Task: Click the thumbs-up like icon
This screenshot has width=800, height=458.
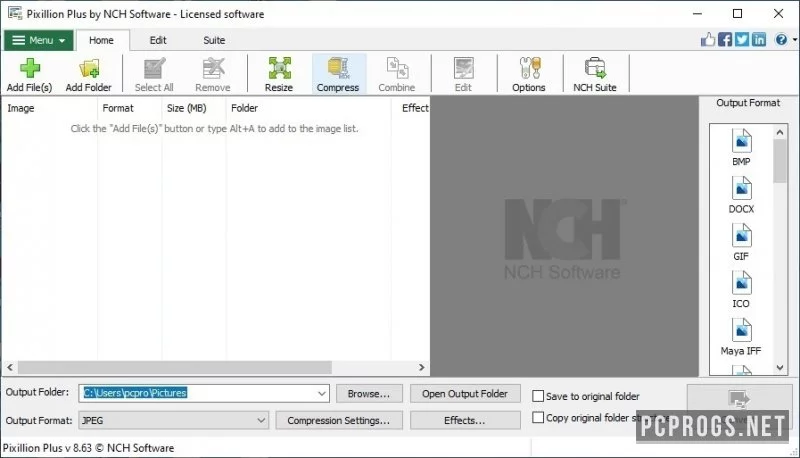Action: click(x=708, y=39)
